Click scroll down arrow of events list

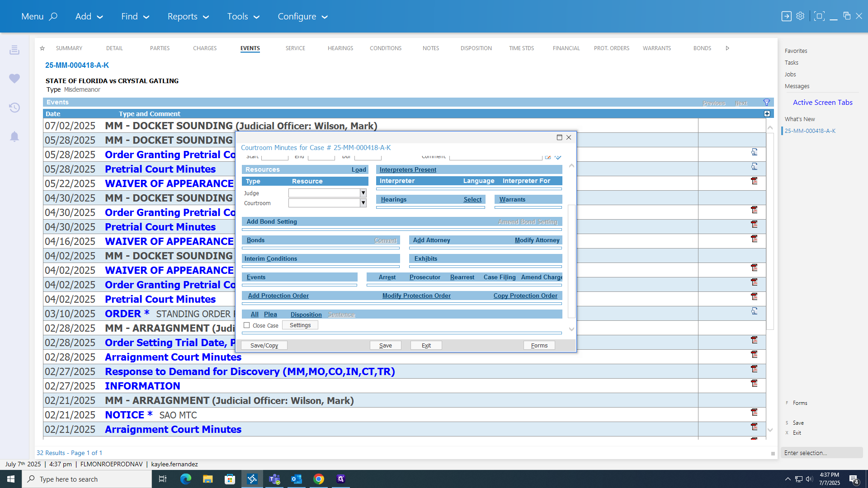(x=770, y=430)
